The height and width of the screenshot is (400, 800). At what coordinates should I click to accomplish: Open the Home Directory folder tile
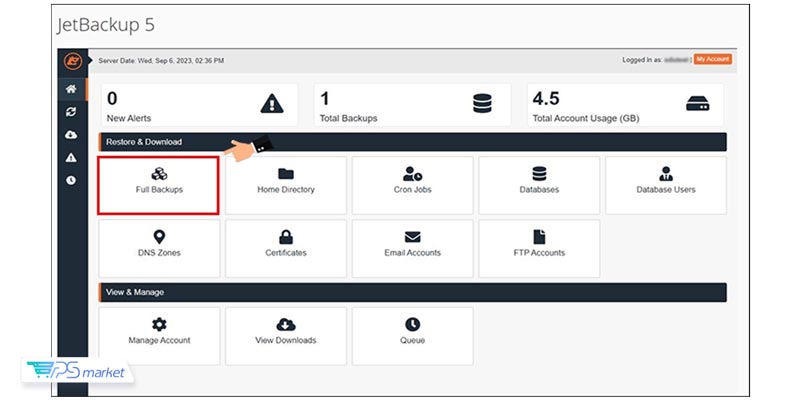(286, 185)
